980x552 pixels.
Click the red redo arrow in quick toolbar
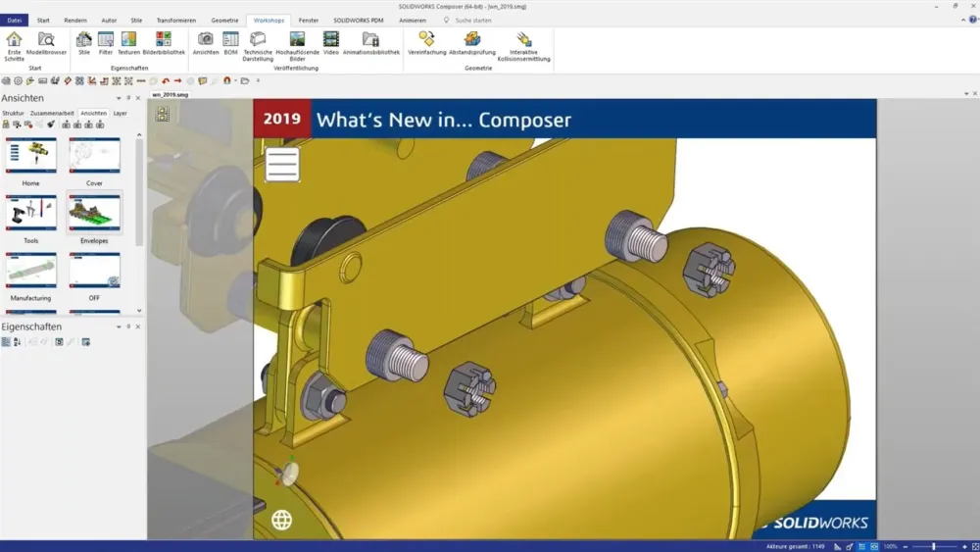point(178,80)
